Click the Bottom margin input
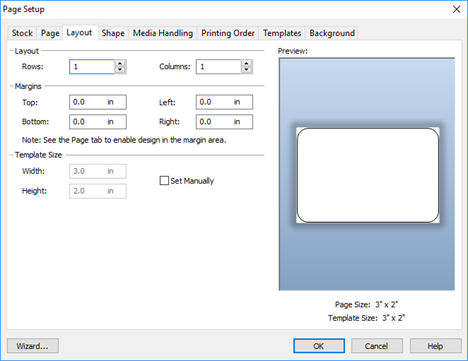This screenshot has width=468, height=361. (98, 122)
